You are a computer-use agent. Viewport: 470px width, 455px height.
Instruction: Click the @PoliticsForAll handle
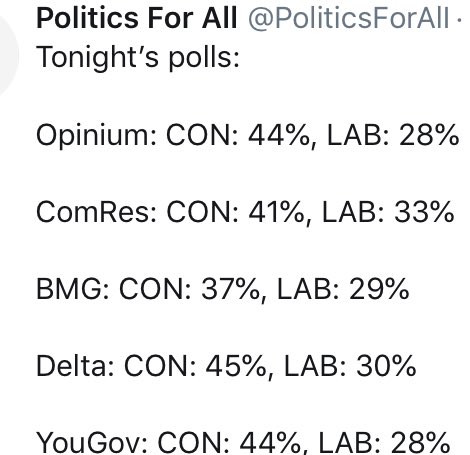pyautogui.click(x=349, y=19)
